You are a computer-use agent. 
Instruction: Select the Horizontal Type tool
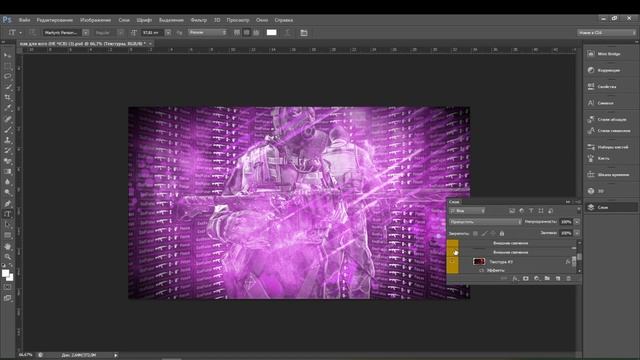(x=7, y=214)
